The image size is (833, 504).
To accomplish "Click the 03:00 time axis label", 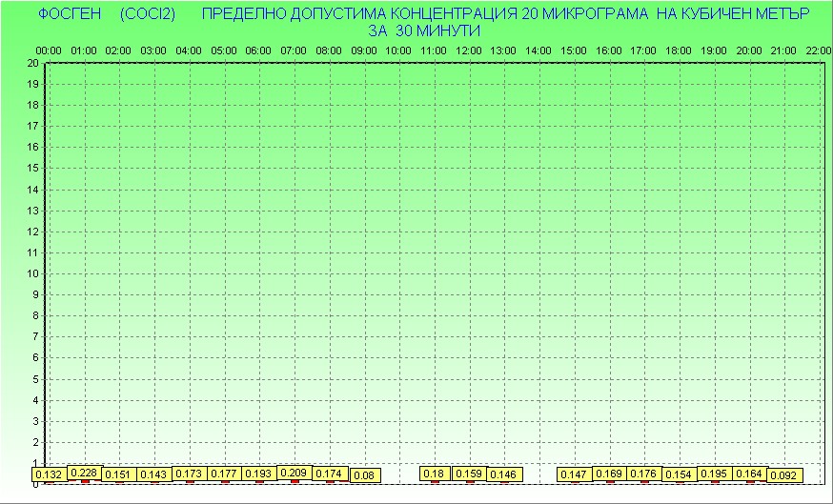I will tap(153, 51).
